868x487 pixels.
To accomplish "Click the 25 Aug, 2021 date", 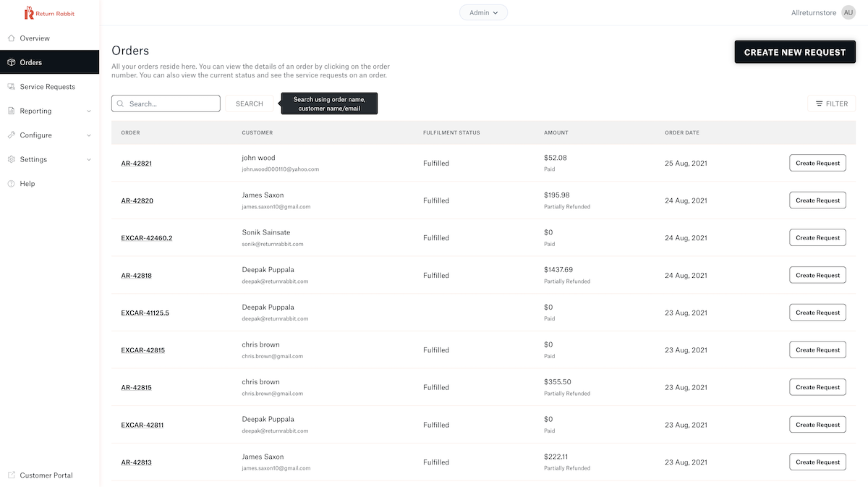I will [686, 164].
